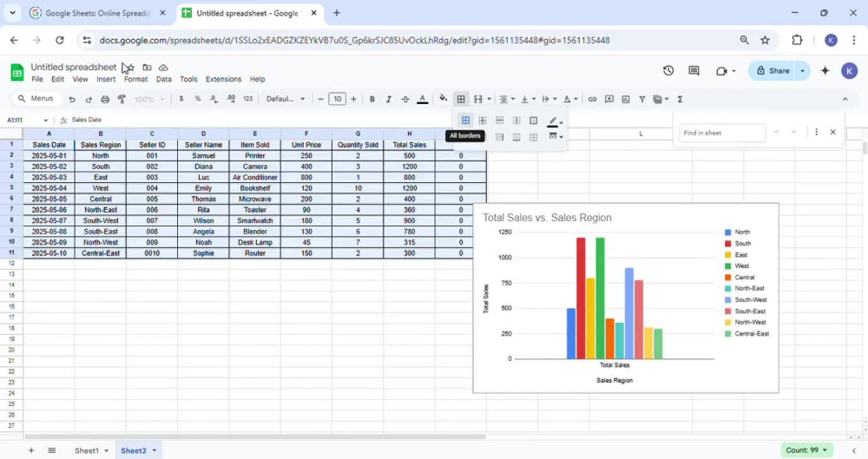Decrease decimal places
The height and width of the screenshot is (459, 868).
(214, 99)
